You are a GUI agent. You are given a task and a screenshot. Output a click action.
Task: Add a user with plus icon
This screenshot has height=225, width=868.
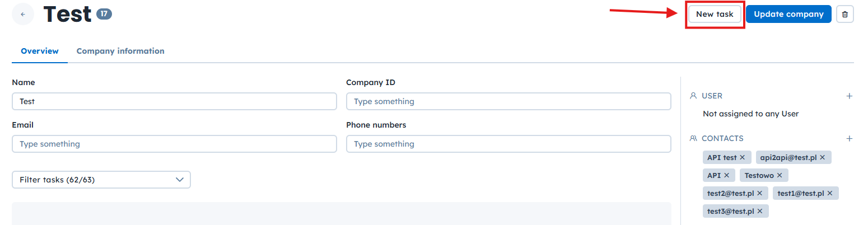(849, 96)
